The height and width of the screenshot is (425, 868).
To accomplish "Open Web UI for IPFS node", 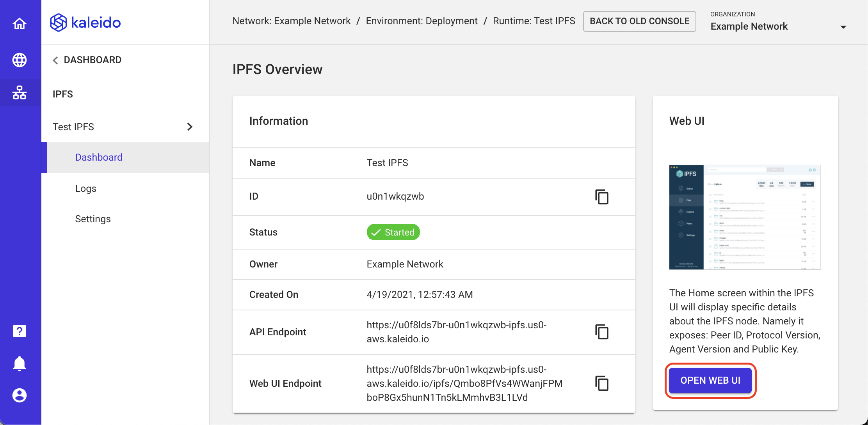I will (711, 380).
